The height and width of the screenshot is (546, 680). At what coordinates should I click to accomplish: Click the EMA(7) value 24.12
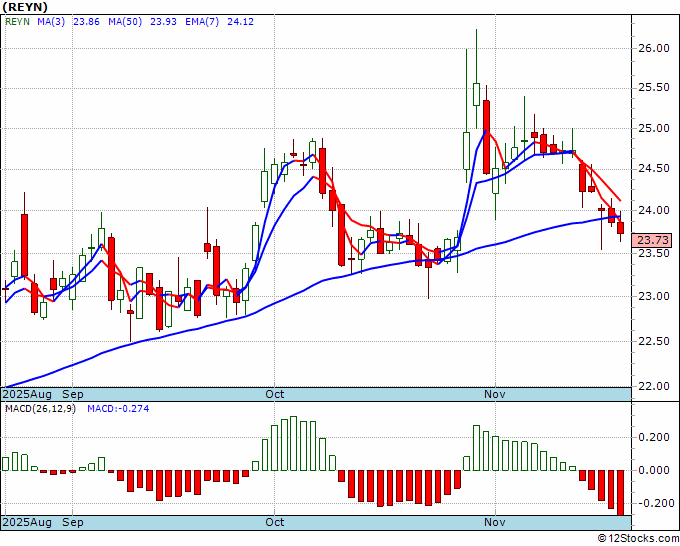tap(240, 22)
